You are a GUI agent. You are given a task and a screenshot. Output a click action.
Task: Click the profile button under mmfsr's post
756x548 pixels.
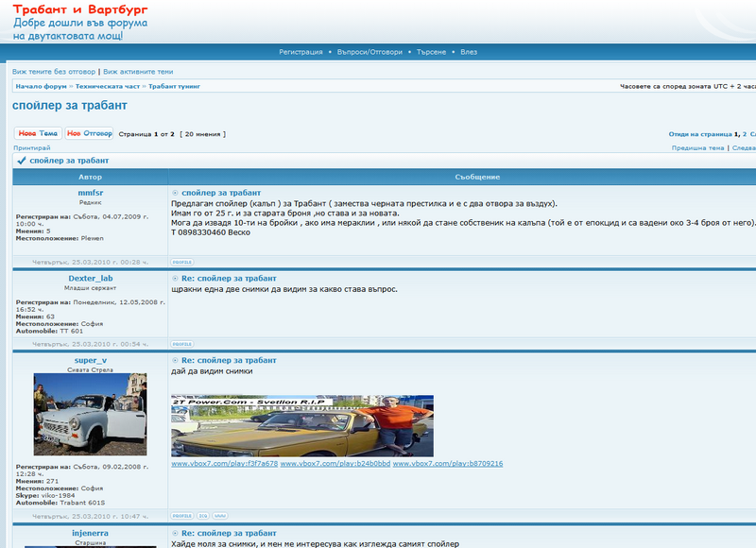(x=182, y=263)
